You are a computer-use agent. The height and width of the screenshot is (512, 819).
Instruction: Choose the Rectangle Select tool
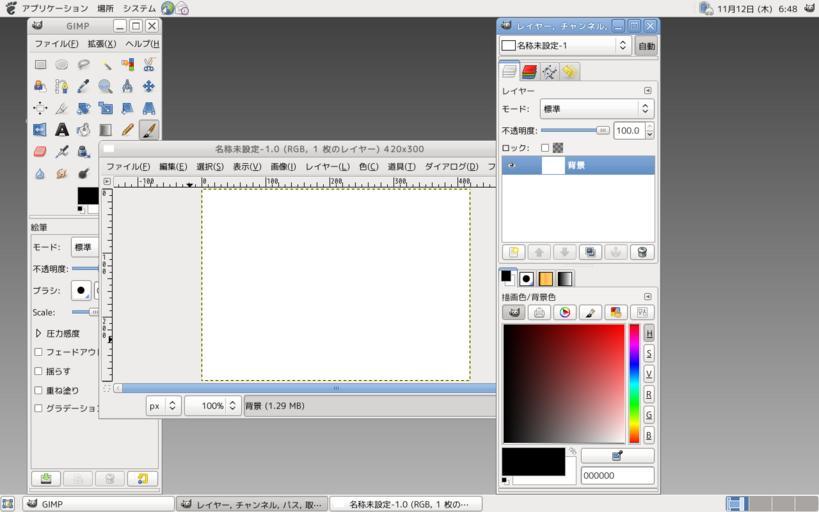(x=40, y=64)
